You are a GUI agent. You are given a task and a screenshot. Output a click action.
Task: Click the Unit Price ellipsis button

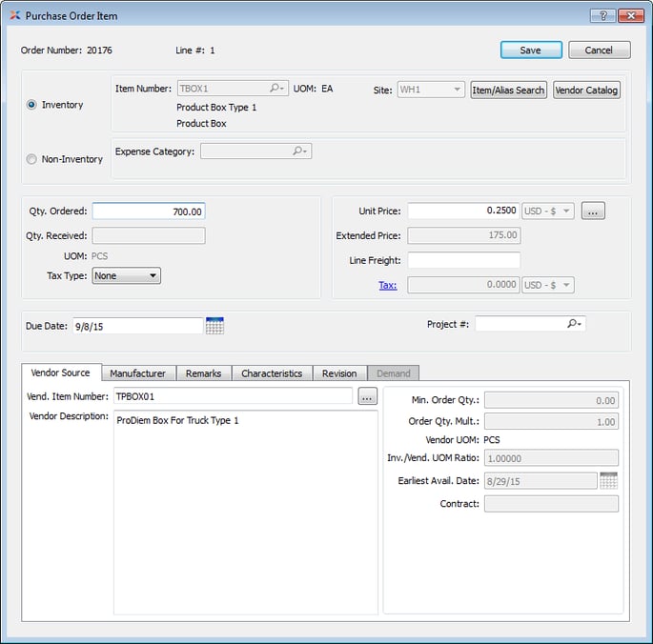click(x=593, y=211)
